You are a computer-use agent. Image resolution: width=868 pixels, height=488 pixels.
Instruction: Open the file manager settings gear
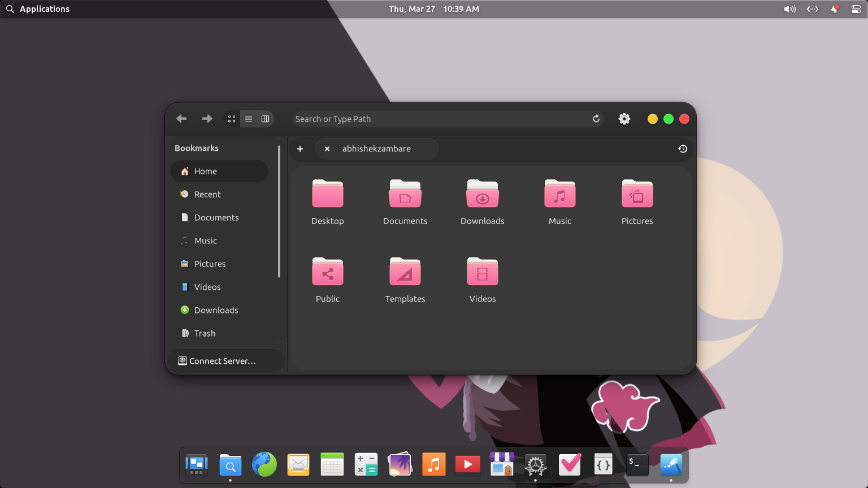tap(624, 119)
